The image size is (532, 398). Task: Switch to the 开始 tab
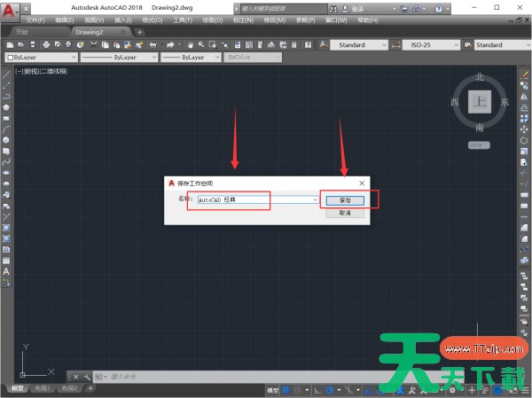click(22, 32)
